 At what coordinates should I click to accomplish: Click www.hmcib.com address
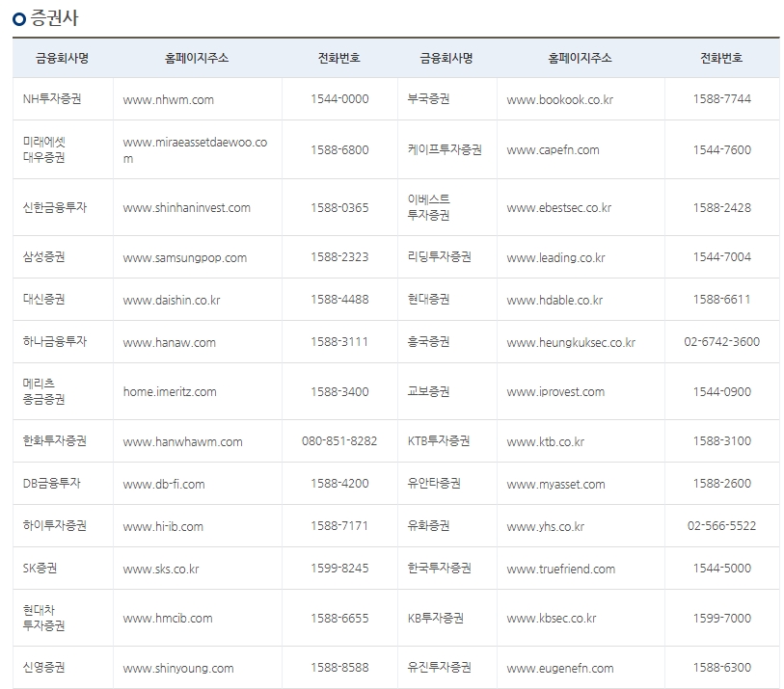[168, 619]
